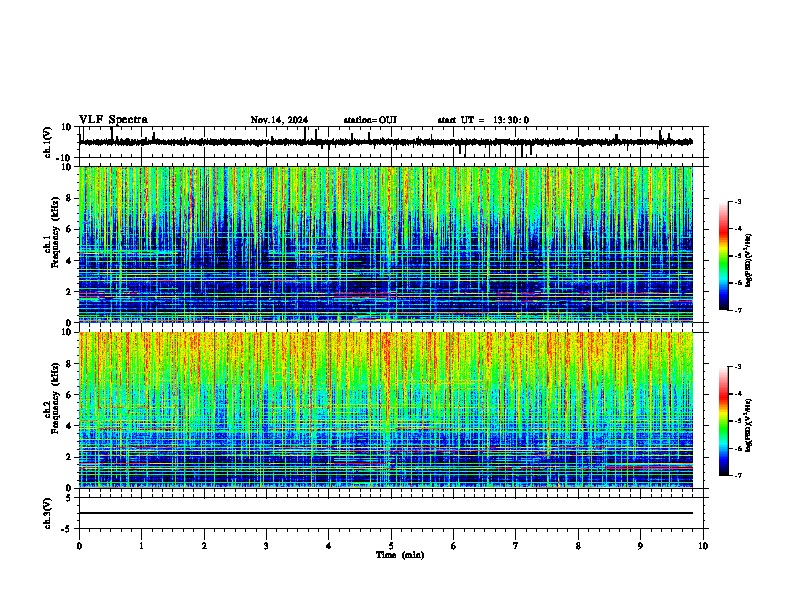Click the "ch.1(V)" waveform axis label
The height and width of the screenshot is (612, 792).
click(48, 142)
